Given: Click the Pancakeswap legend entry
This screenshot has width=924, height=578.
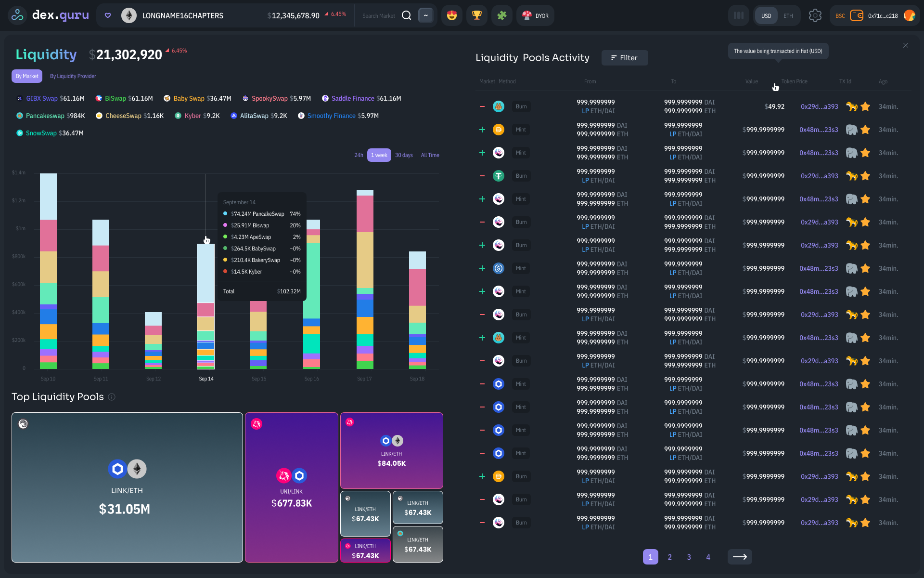Looking at the screenshot, I should [x=51, y=116].
